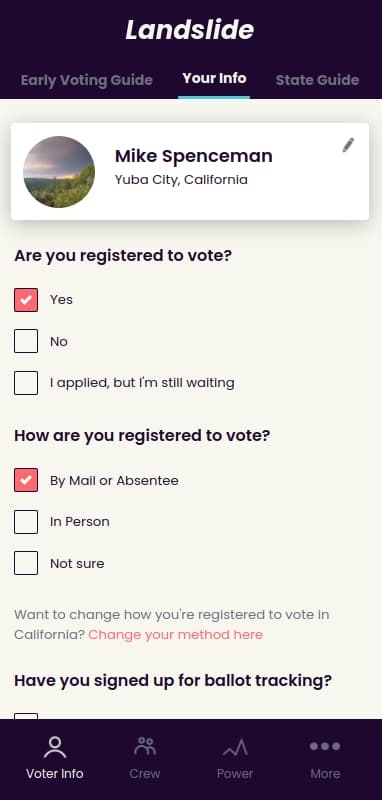382x800 pixels.
Task: Follow the "Change your method here" link
Action: (x=175, y=635)
